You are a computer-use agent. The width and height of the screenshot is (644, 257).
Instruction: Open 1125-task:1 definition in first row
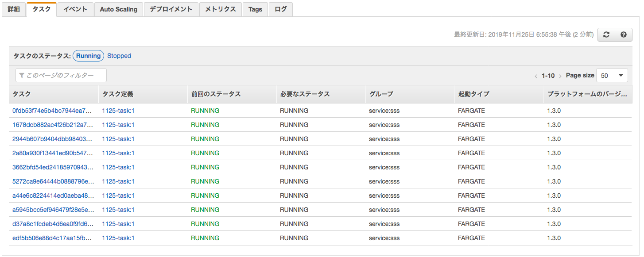(x=118, y=111)
